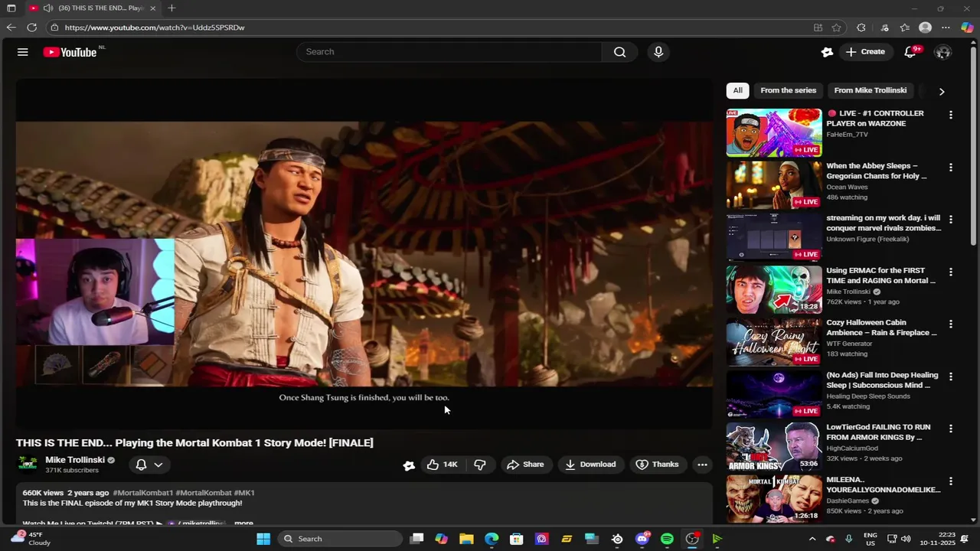Expand the video description with 'more'
The image size is (980, 551).
click(x=243, y=523)
